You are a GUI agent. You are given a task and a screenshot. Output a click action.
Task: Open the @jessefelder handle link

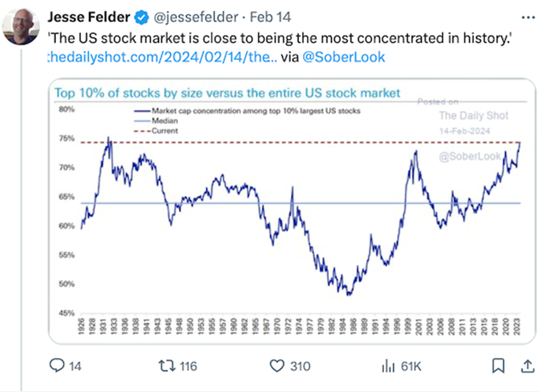coord(183,15)
